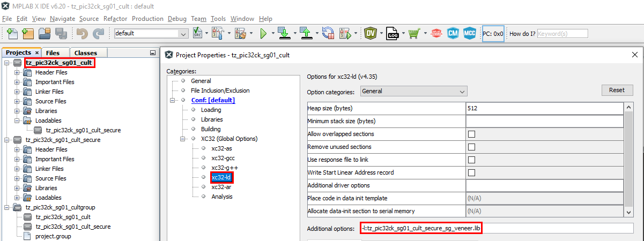The image size is (644, 241).
Task: Collapse the Conf: [default] node
Action: (x=173, y=100)
